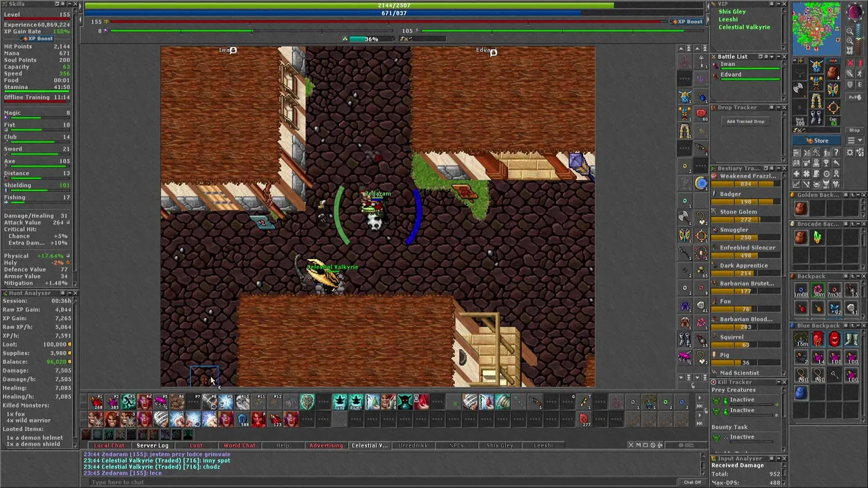868x488 pixels.
Task: Click the ring equipment slot
Action: point(799,107)
